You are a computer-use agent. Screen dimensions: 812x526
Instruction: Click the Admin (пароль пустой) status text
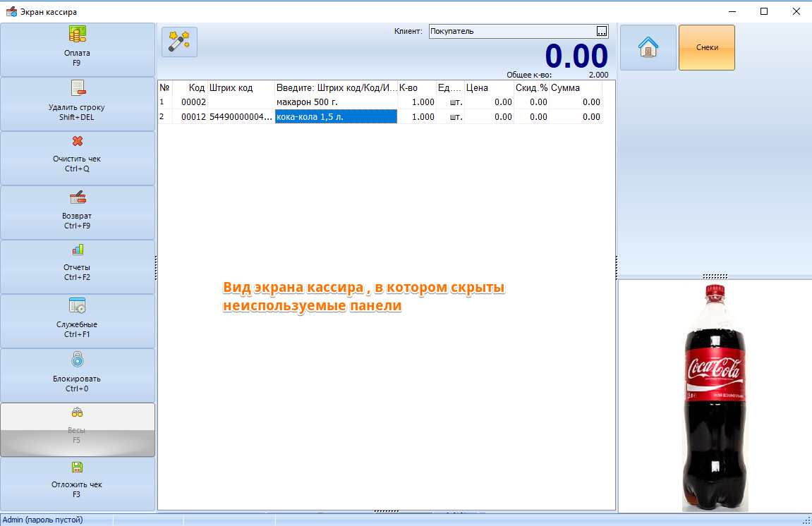[x=42, y=519]
